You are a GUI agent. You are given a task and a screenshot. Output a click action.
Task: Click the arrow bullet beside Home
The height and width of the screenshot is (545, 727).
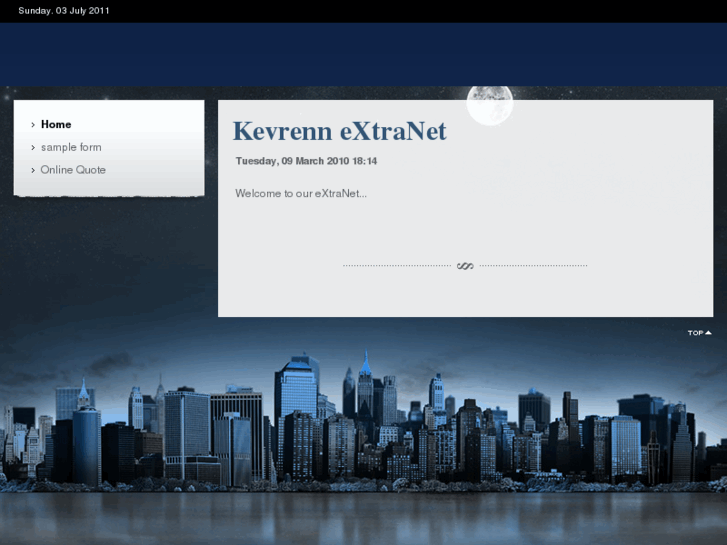pos(33,125)
